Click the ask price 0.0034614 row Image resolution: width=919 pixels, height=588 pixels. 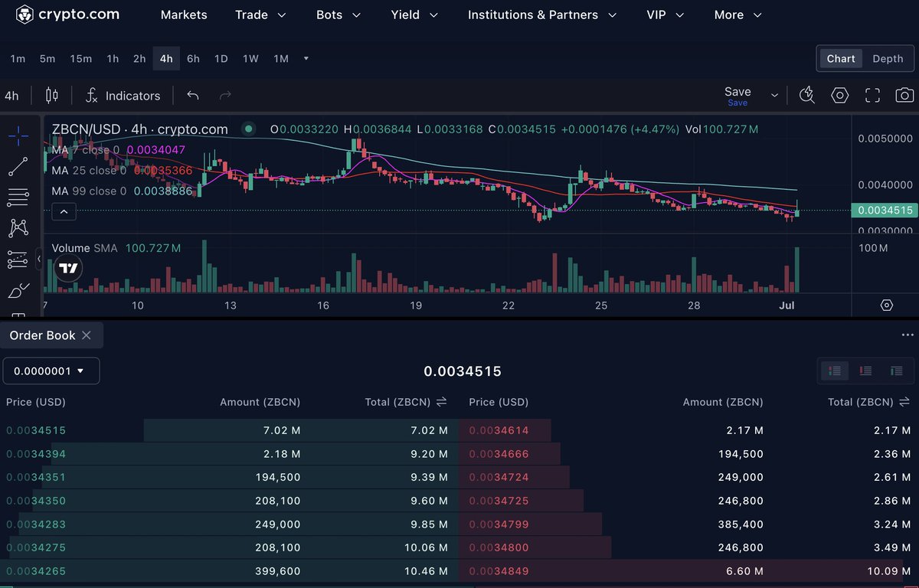point(688,430)
